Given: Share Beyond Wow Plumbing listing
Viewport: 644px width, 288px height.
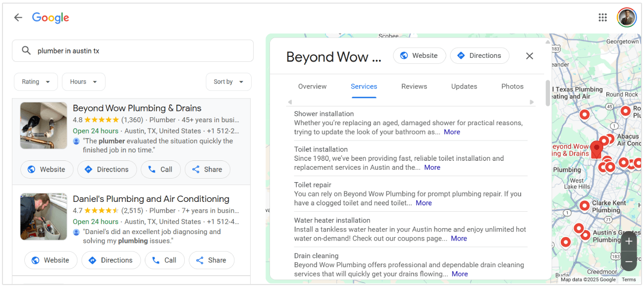Looking at the screenshot, I should pos(208,169).
